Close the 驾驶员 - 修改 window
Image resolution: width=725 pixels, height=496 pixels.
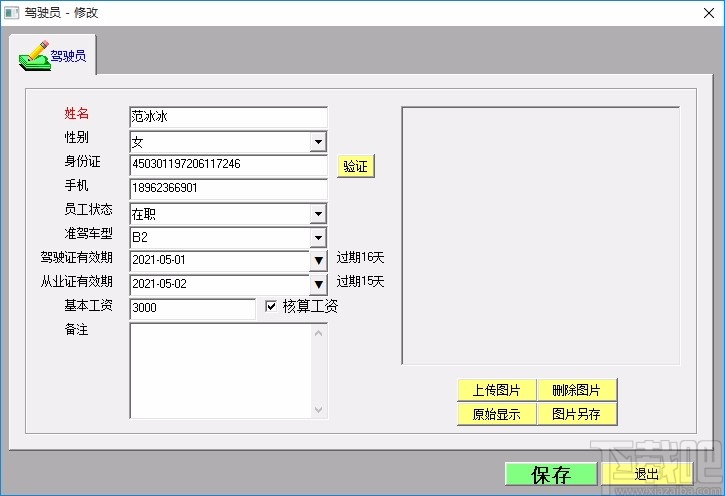(708, 13)
